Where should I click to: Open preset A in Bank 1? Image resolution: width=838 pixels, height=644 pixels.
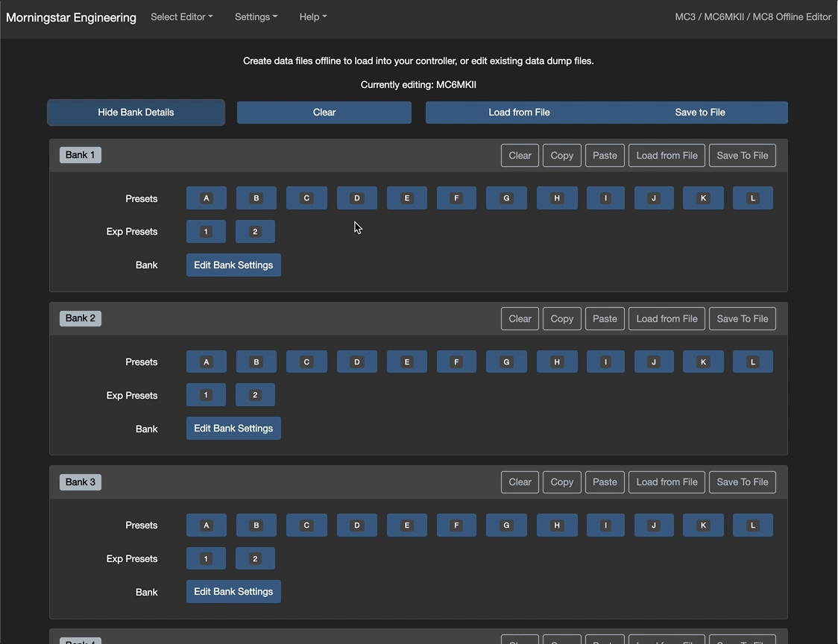click(x=207, y=198)
